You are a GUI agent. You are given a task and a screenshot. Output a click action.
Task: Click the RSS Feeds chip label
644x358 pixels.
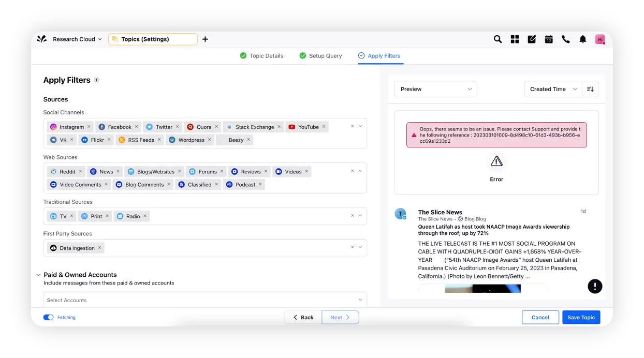(x=141, y=140)
